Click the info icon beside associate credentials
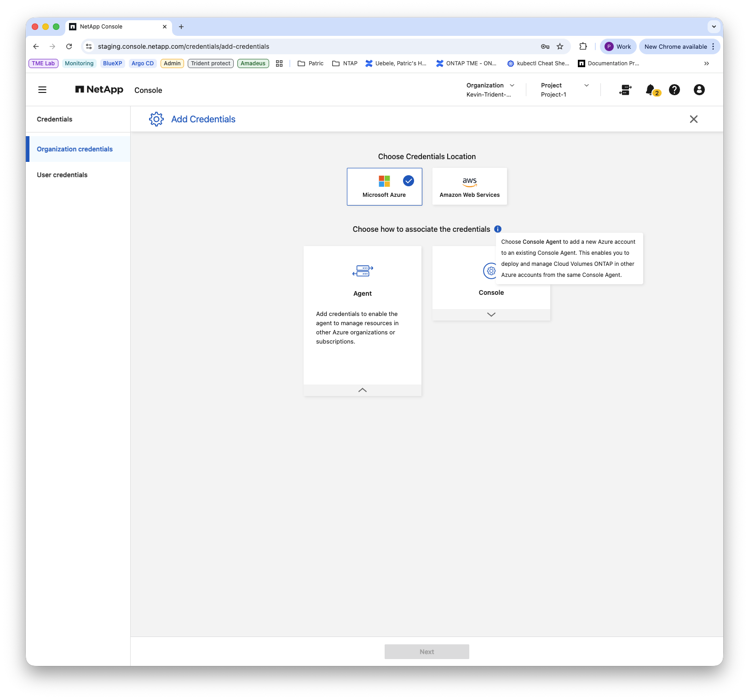The height and width of the screenshot is (700, 749). (x=498, y=229)
